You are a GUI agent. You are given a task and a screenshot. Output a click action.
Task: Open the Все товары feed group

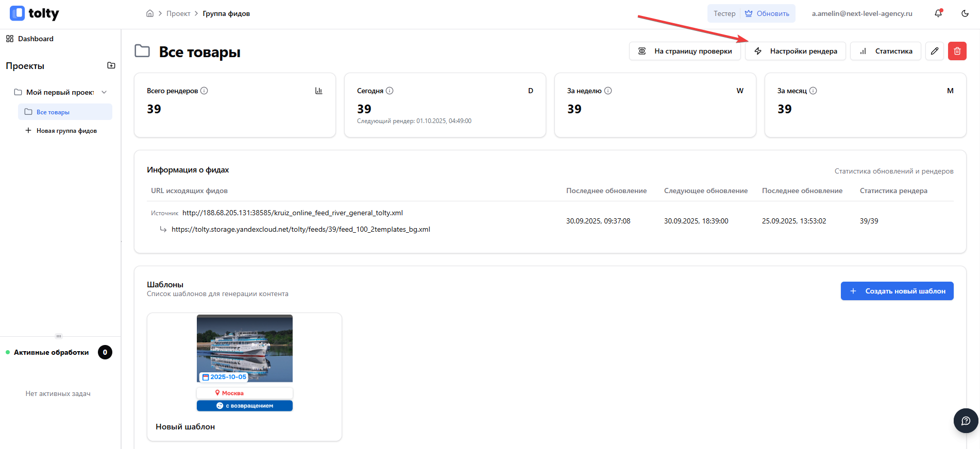pos(65,112)
